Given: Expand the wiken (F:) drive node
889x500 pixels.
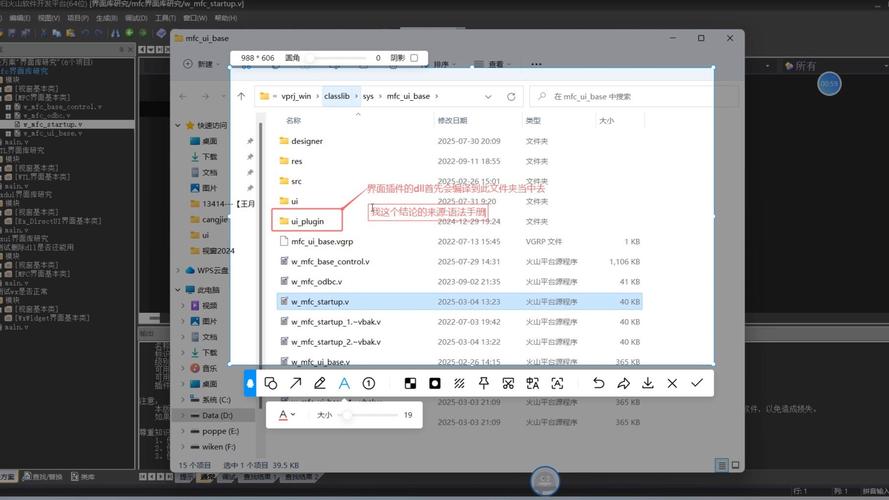Looking at the screenshot, I should [183, 447].
